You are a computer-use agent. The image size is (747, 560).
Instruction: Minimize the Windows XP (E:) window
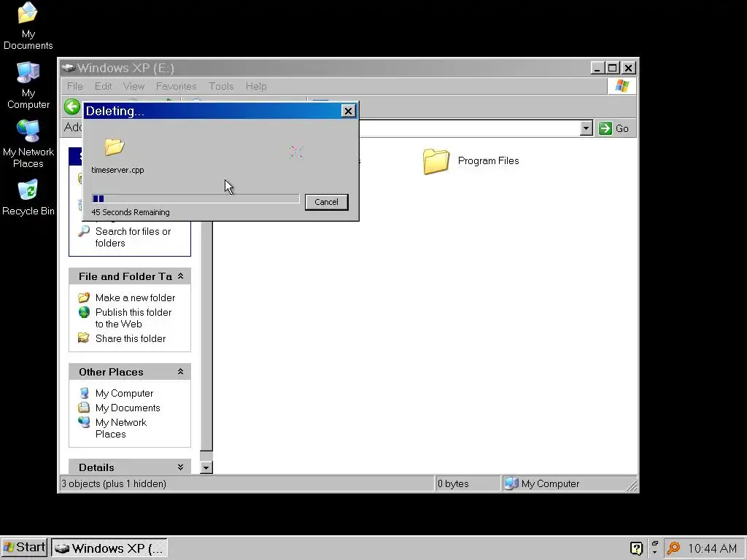coord(597,68)
